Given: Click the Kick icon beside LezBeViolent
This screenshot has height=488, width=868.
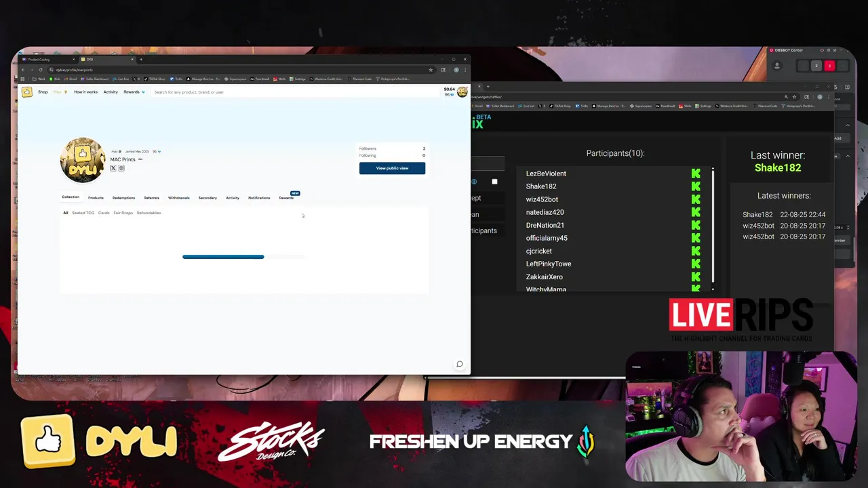Looking at the screenshot, I should 696,174.
